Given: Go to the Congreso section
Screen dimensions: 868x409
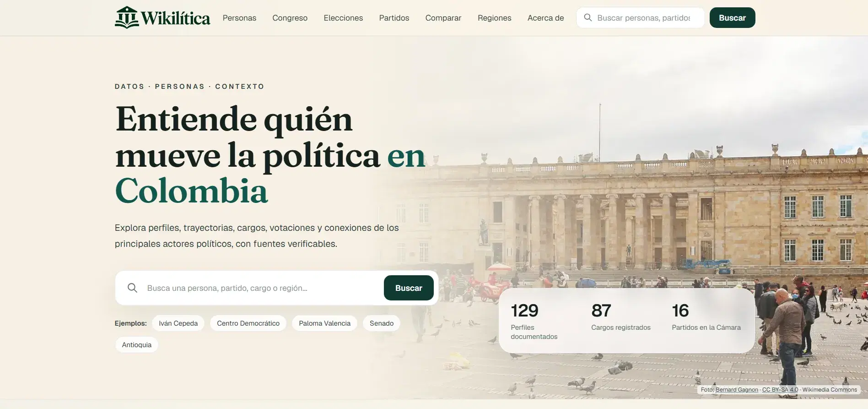Looking at the screenshot, I should click(290, 18).
